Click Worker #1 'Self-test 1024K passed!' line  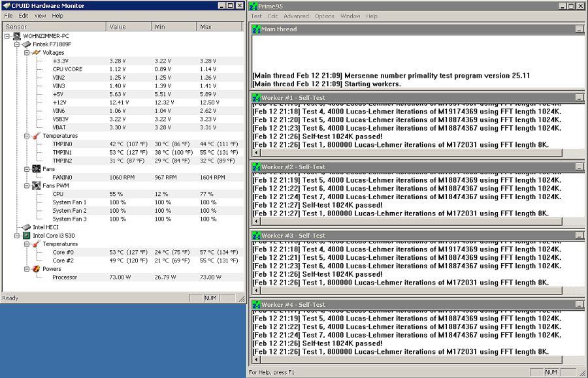point(318,136)
